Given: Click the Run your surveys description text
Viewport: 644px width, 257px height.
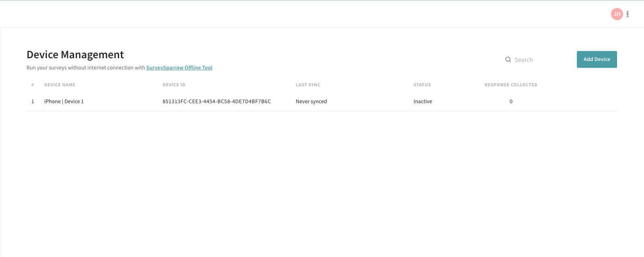Looking at the screenshot, I should click(x=86, y=68).
